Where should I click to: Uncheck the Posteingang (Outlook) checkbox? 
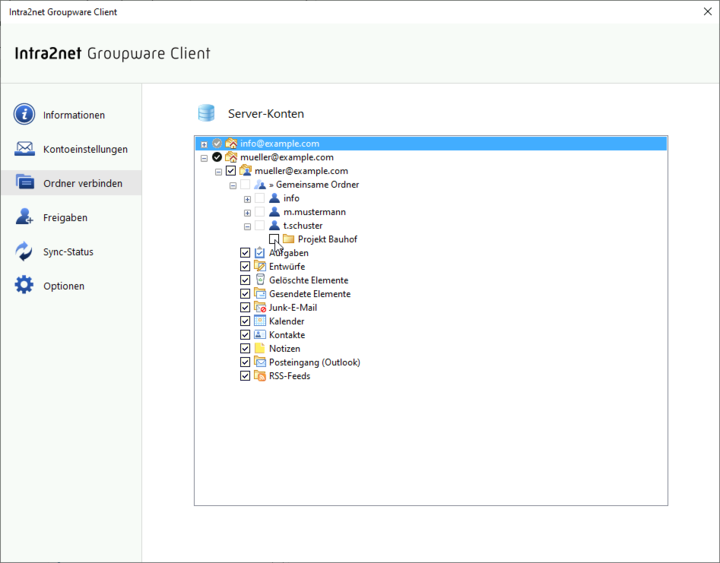point(245,362)
